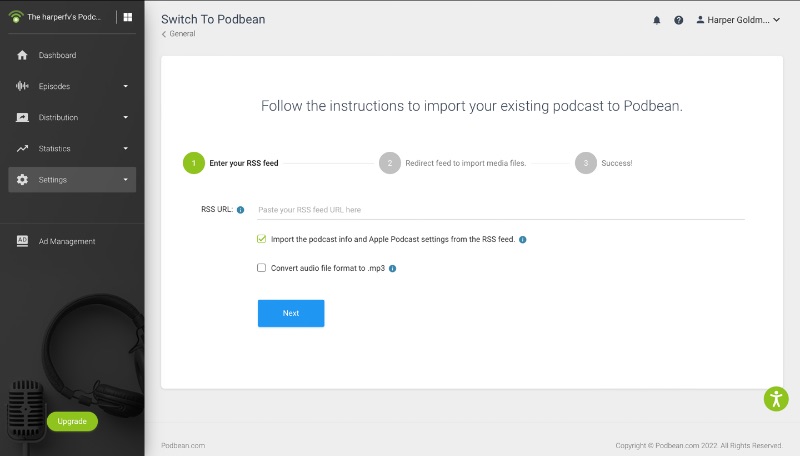Click the user profile person icon

click(700, 20)
